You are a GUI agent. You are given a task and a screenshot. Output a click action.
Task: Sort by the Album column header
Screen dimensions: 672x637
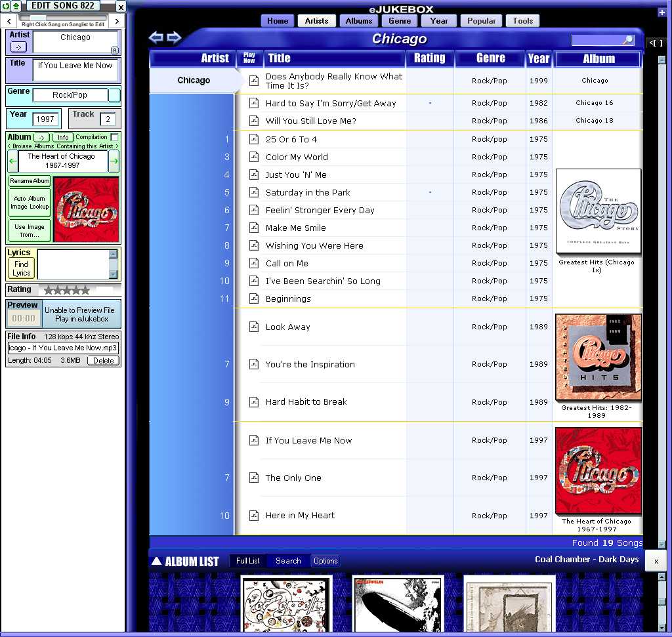[598, 59]
